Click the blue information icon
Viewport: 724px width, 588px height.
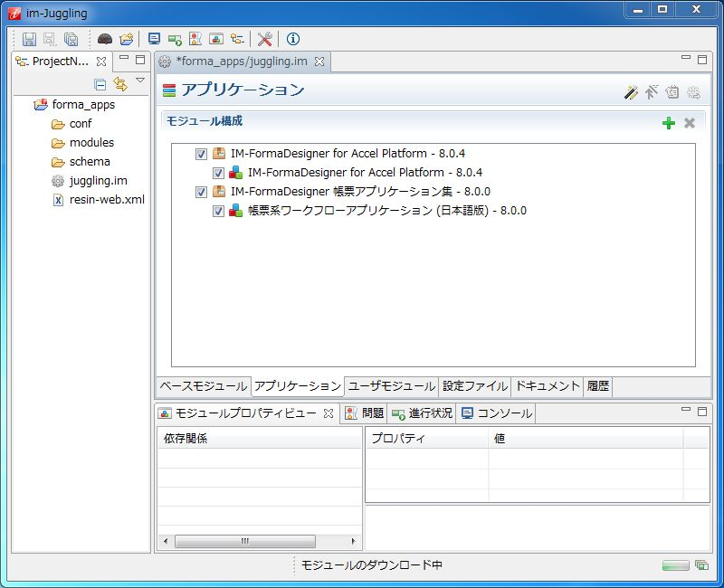click(x=292, y=39)
